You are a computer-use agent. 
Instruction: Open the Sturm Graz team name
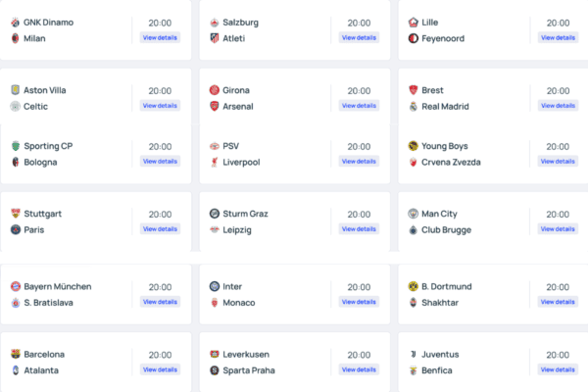(245, 214)
